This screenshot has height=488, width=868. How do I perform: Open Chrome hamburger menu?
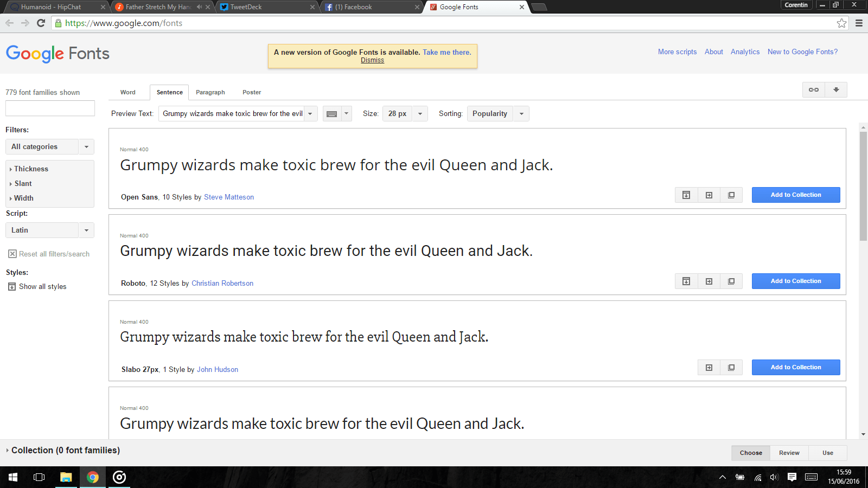click(859, 23)
